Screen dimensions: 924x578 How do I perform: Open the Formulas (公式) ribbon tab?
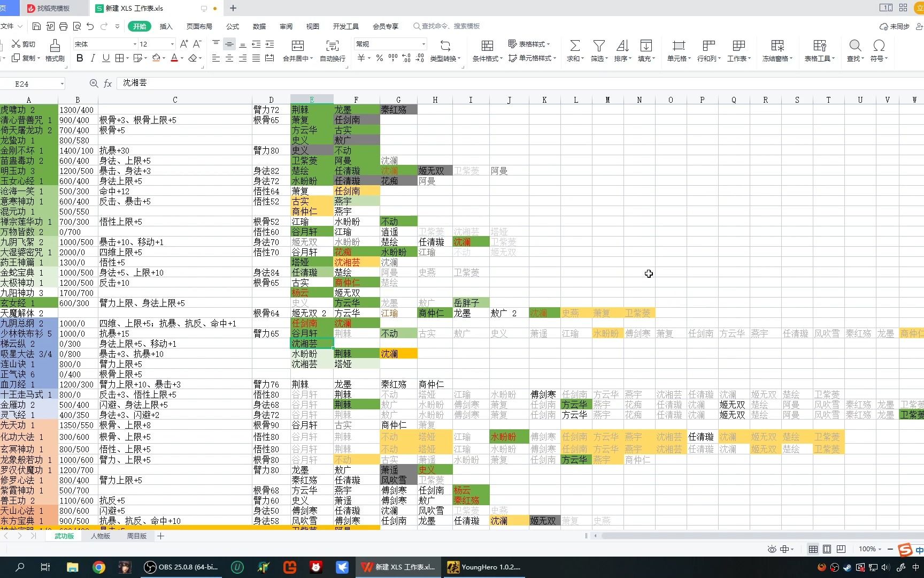click(233, 26)
